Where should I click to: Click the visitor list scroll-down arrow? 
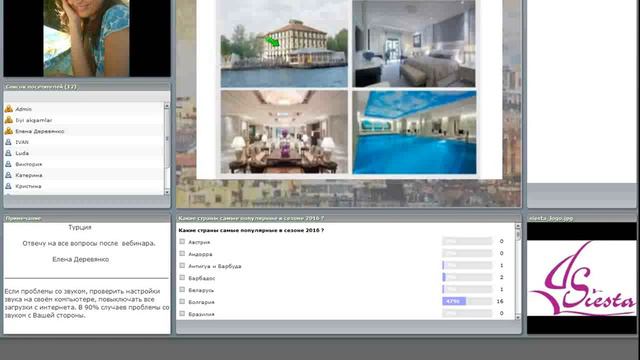click(167, 192)
